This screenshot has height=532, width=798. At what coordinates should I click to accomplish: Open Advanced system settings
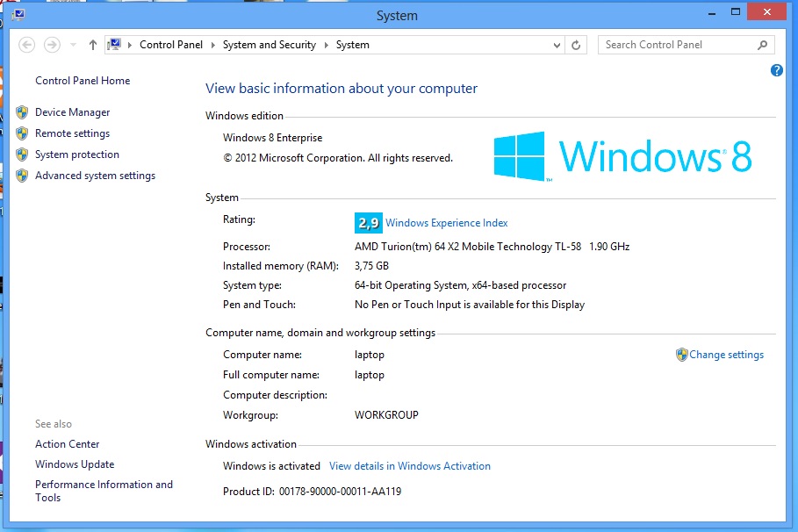95,176
